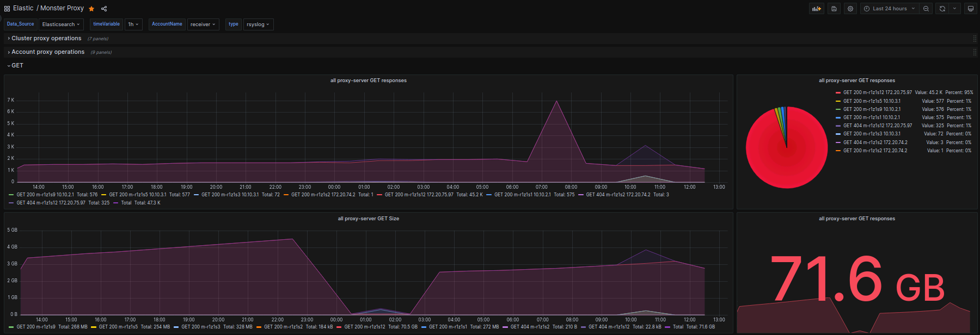Save dashboard using the disk icon

[834, 9]
